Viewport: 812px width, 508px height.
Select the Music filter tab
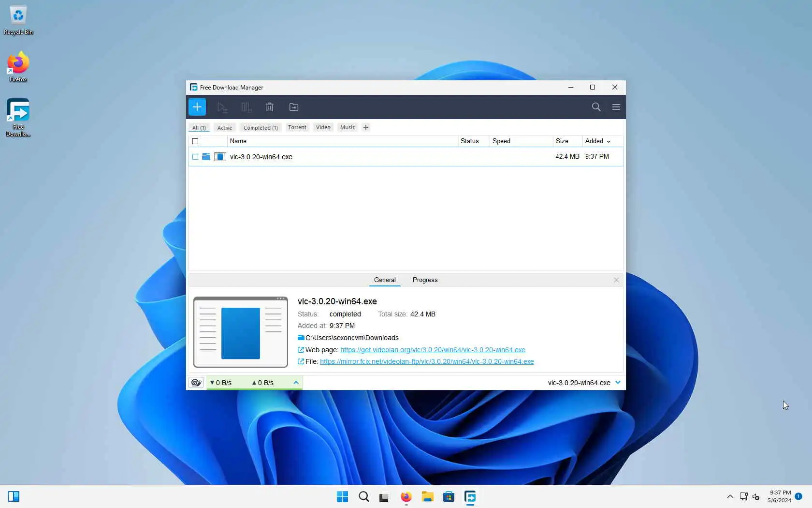click(348, 127)
